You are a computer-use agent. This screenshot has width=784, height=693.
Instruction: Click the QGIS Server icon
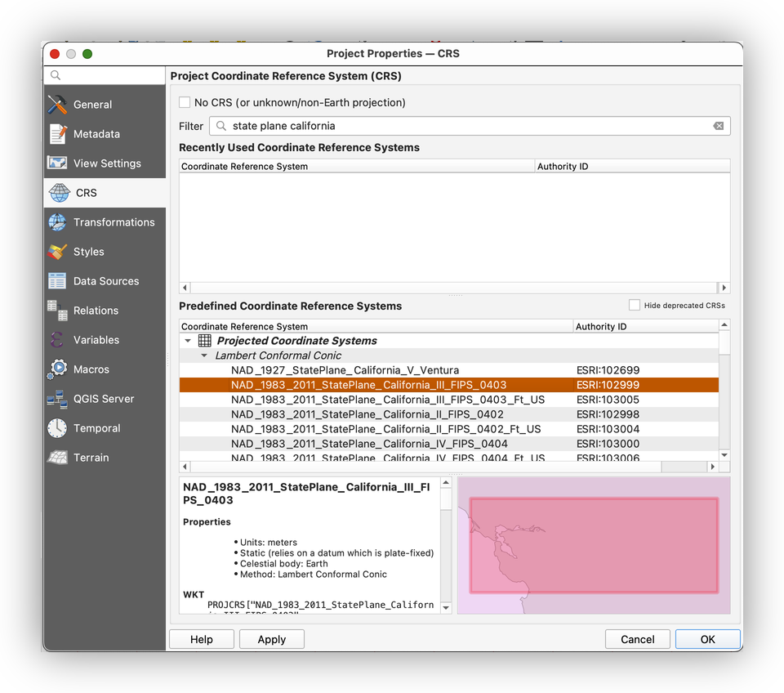[x=57, y=399]
